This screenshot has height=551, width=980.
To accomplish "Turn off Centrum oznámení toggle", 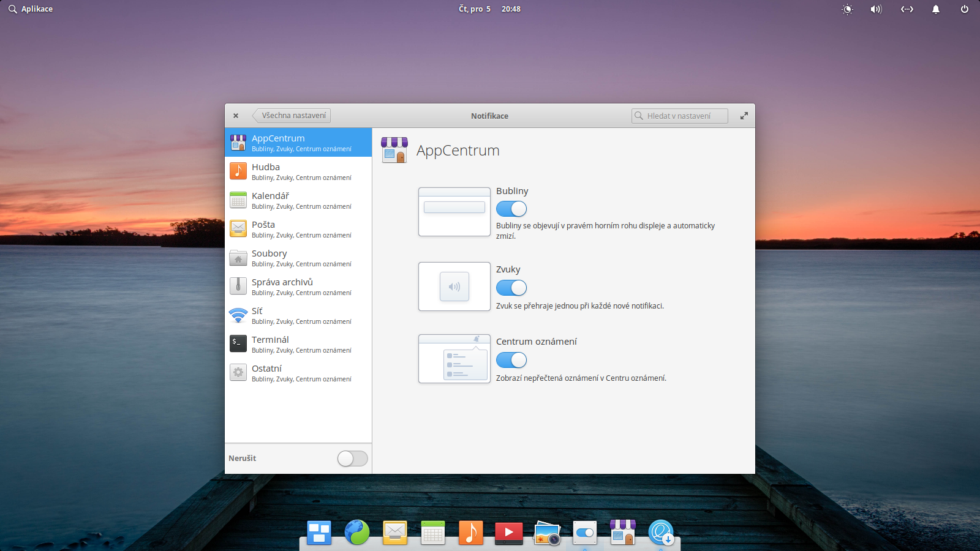I will tap(511, 360).
